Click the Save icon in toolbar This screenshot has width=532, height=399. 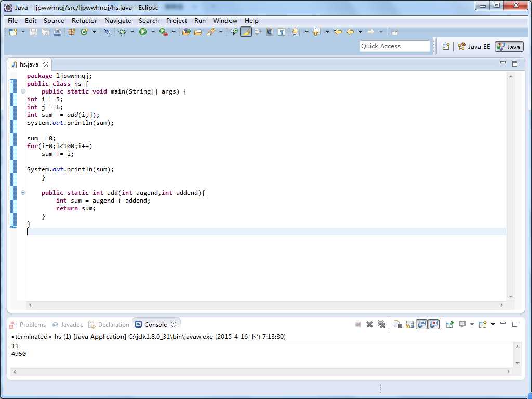[33, 32]
